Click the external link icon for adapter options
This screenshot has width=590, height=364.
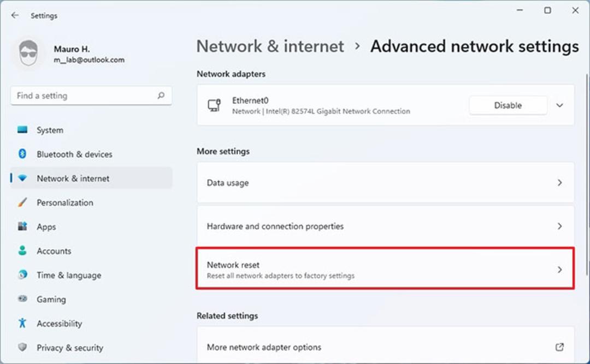pos(559,347)
